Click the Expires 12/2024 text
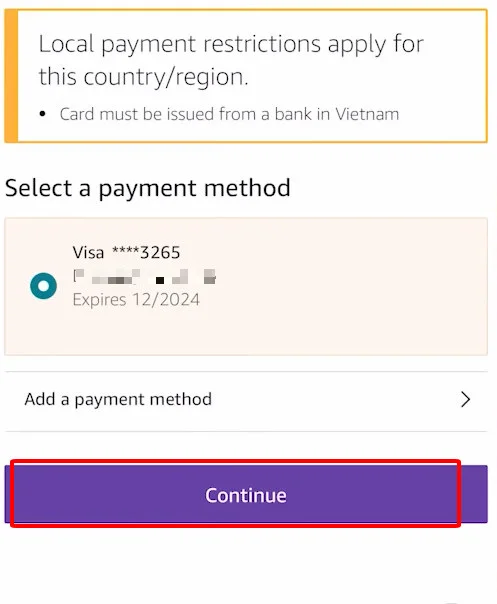 [136, 300]
